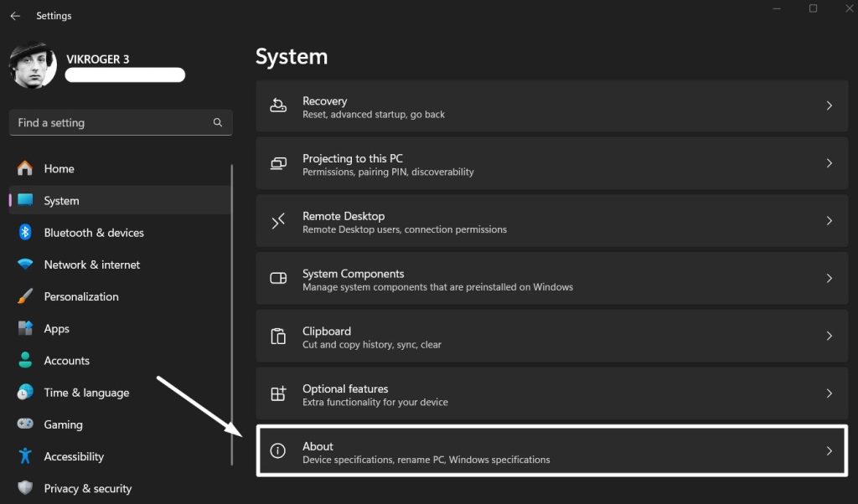This screenshot has height=504, width=858.
Task: Click the System Components icon
Action: (x=278, y=279)
